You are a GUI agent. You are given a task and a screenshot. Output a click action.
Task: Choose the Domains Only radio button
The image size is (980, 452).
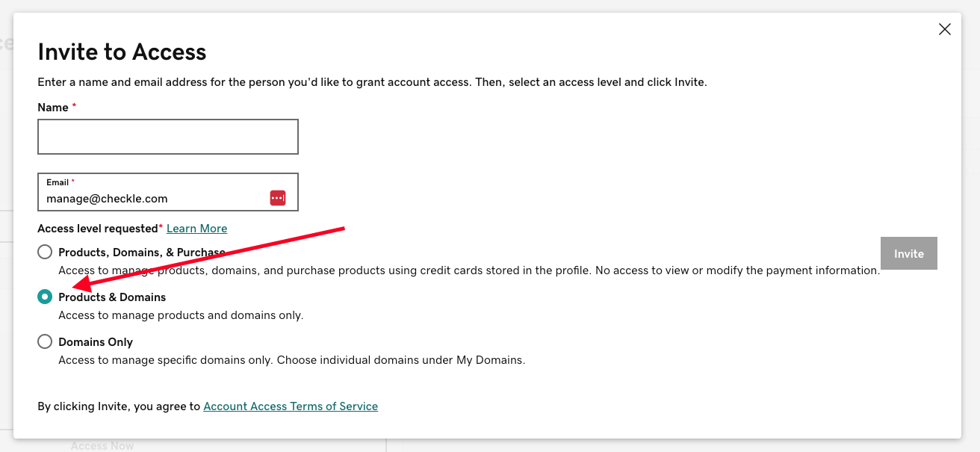pyautogui.click(x=45, y=341)
